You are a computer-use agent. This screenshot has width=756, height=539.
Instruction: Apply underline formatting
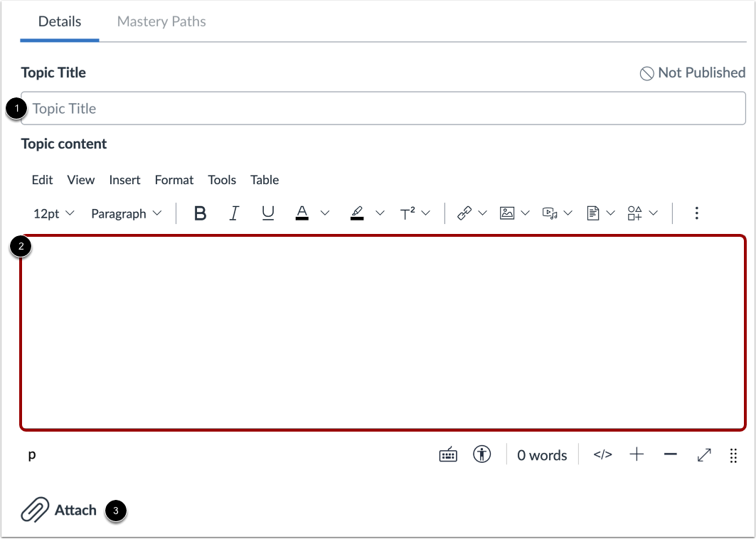pos(267,213)
